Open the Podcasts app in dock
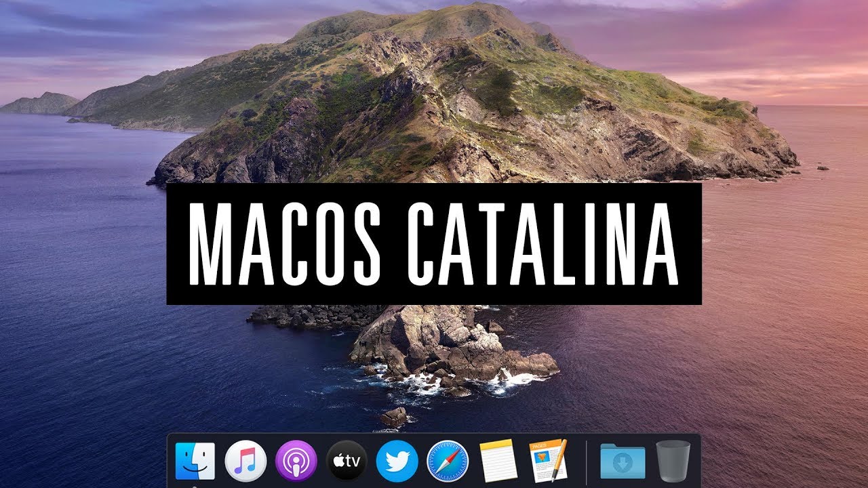This screenshot has width=868, height=488. tap(296, 461)
